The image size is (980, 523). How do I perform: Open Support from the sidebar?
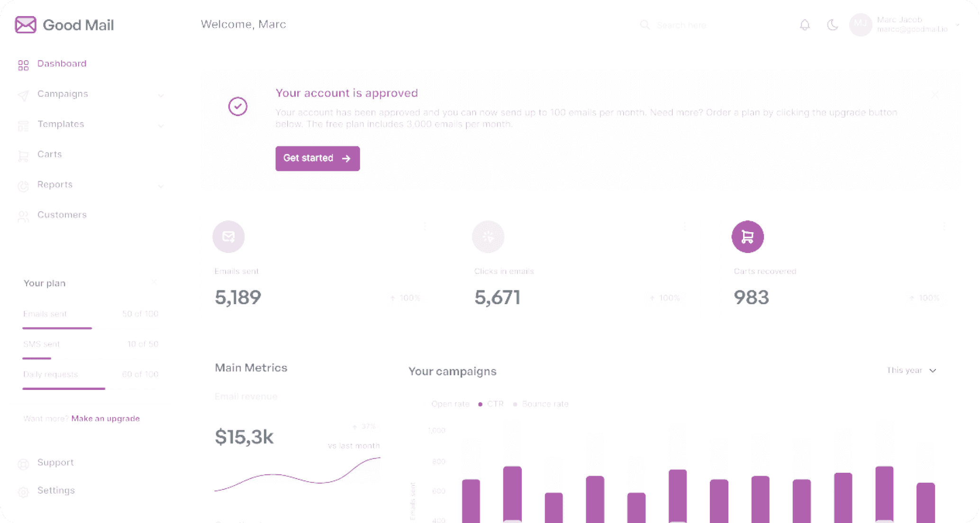pos(55,462)
